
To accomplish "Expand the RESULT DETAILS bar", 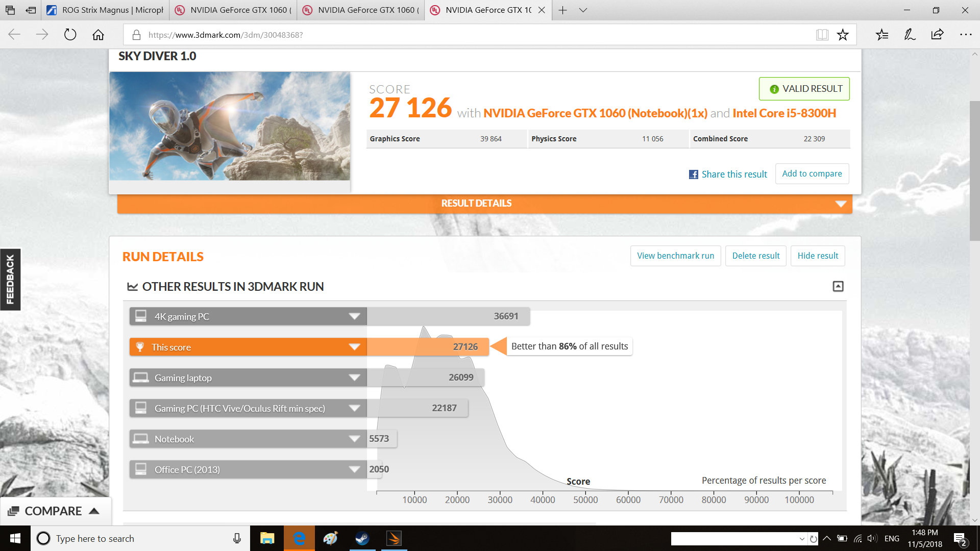I will click(484, 203).
